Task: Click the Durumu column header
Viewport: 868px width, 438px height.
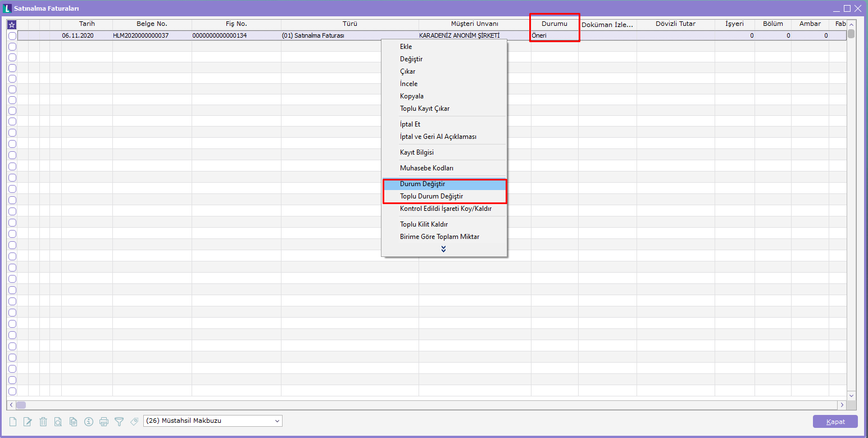Action: (x=554, y=24)
